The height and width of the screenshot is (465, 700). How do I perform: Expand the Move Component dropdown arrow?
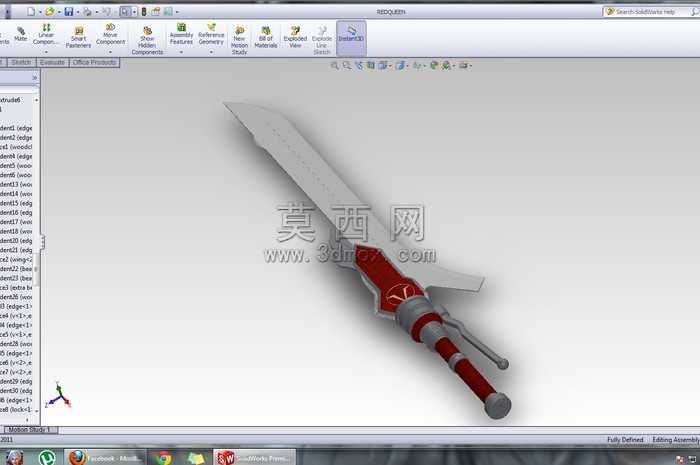click(110, 52)
